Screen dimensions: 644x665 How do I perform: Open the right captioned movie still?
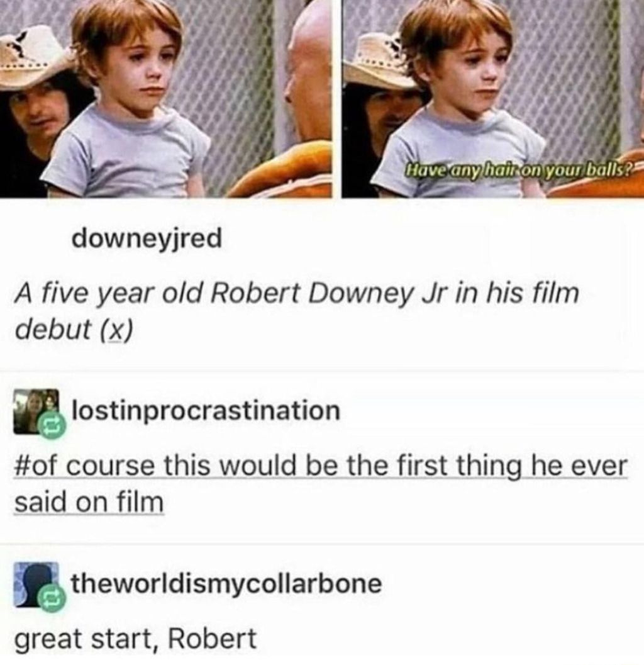point(493,98)
